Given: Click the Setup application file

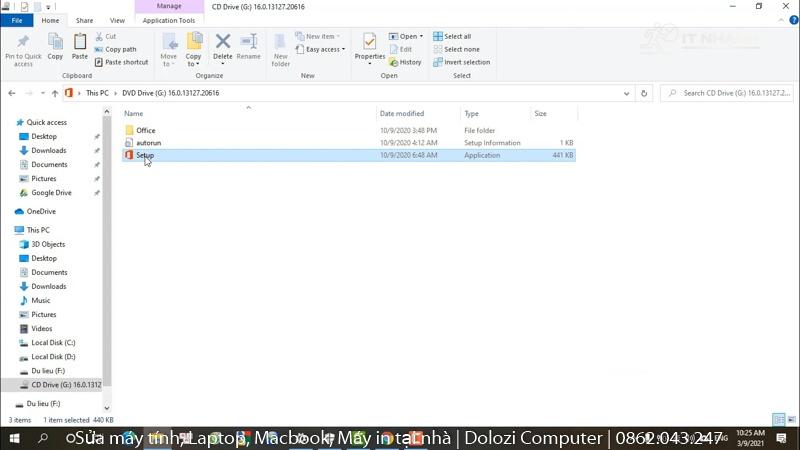Looking at the screenshot, I should [x=145, y=155].
